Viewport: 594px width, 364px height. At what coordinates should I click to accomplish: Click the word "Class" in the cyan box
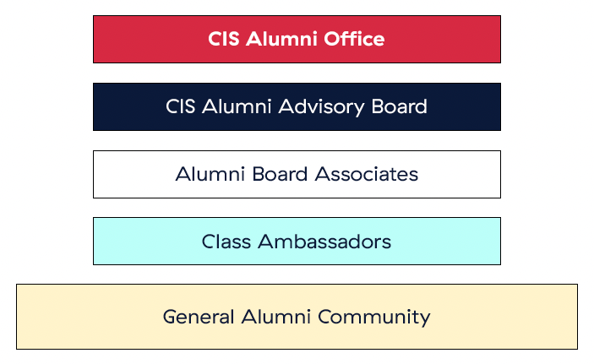226,242
